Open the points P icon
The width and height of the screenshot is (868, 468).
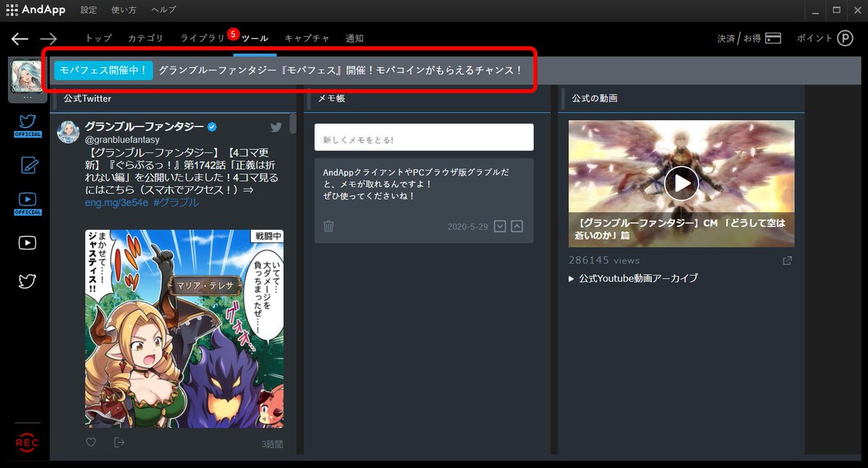coord(846,38)
